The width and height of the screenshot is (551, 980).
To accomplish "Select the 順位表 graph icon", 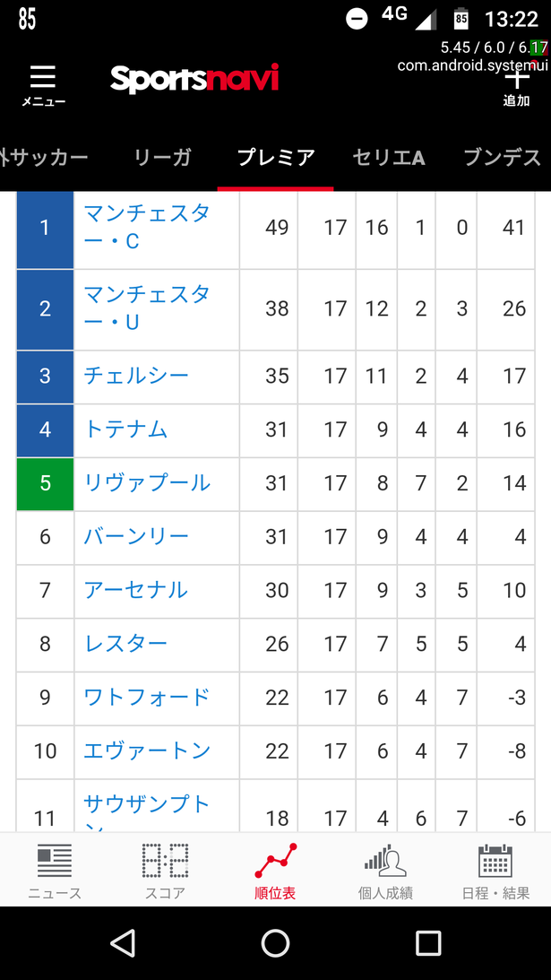I will 276,861.
